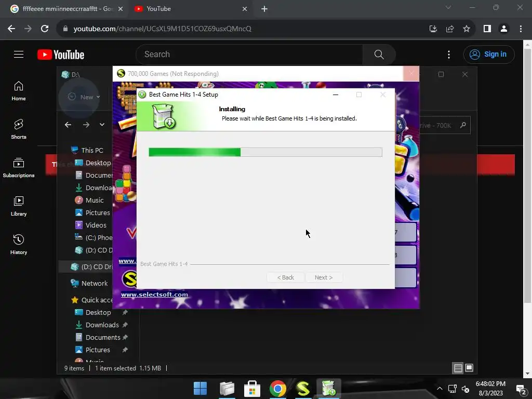Open a new Chrome tab
This screenshot has width=532, height=399.
(x=264, y=9)
